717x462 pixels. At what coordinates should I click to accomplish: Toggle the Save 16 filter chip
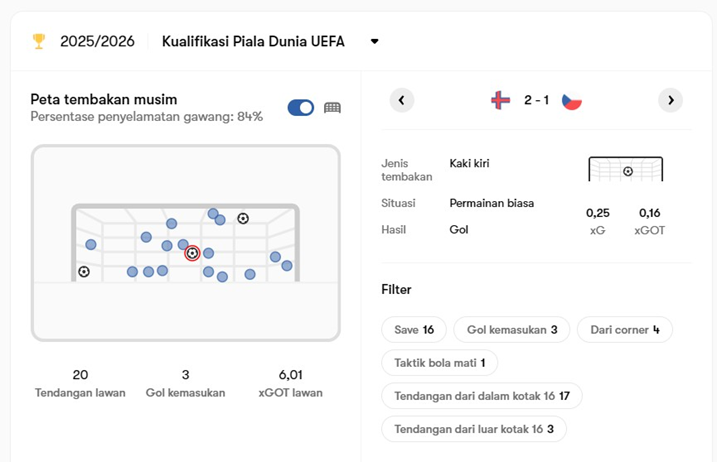click(414, 330)
